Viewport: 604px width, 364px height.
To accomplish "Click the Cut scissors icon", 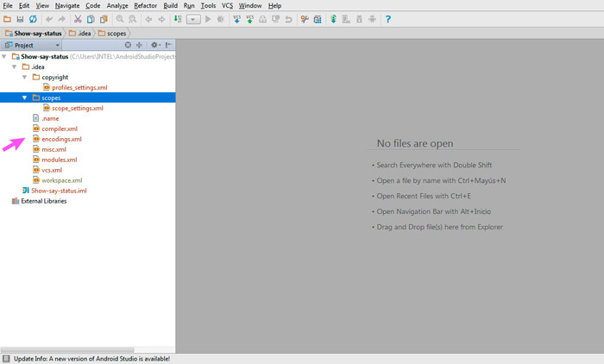I will point(78,19).
